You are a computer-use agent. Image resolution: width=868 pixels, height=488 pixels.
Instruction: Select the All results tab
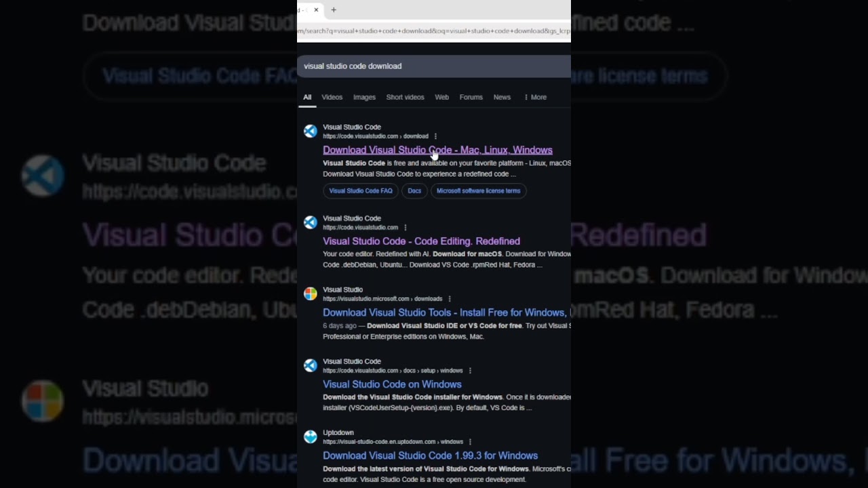307,97
